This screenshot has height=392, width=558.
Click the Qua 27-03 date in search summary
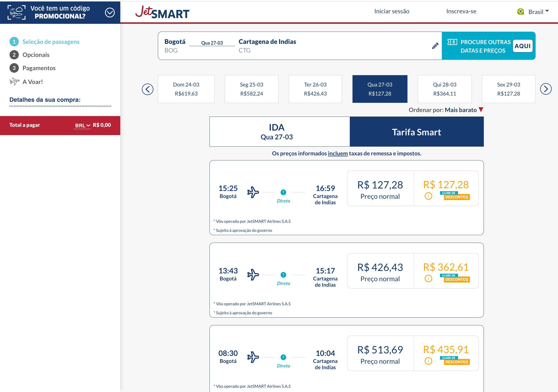(212, 43)
